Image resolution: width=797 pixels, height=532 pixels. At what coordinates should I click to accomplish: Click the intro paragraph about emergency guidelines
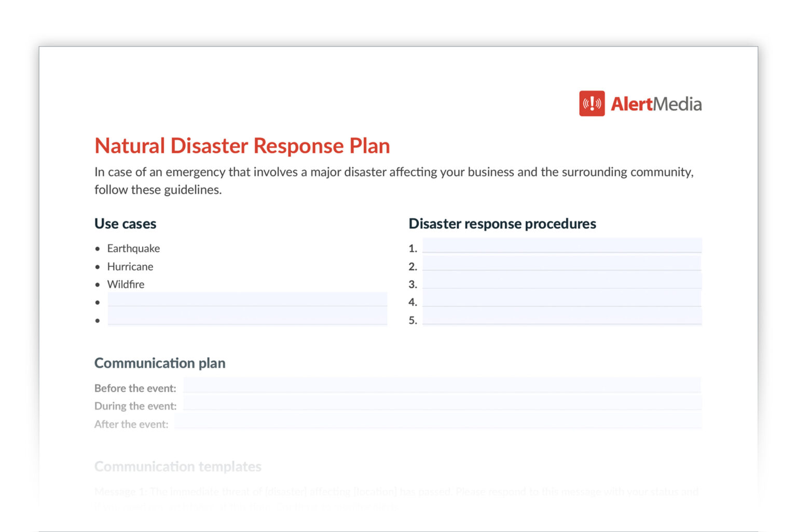pos(394,181)
